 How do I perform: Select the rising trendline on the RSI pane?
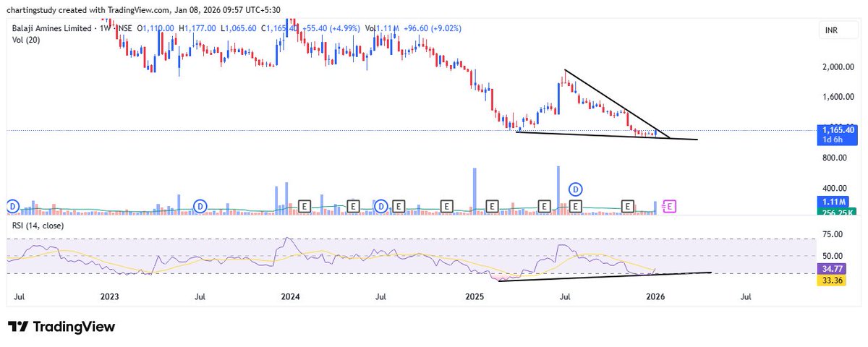605,277
